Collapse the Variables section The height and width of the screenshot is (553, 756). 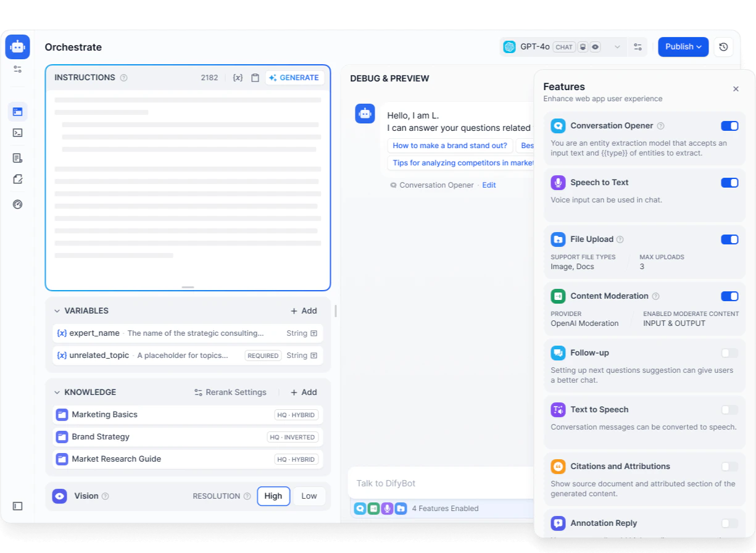(56, 310)
